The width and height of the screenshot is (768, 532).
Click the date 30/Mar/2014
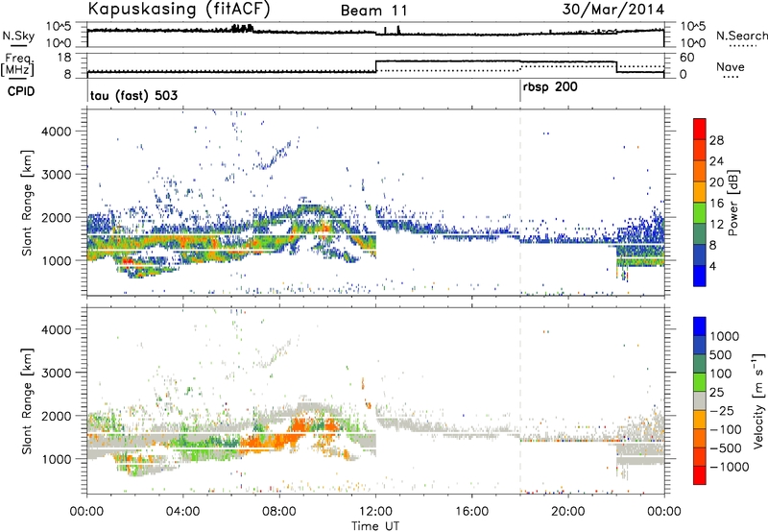(612, 10)
